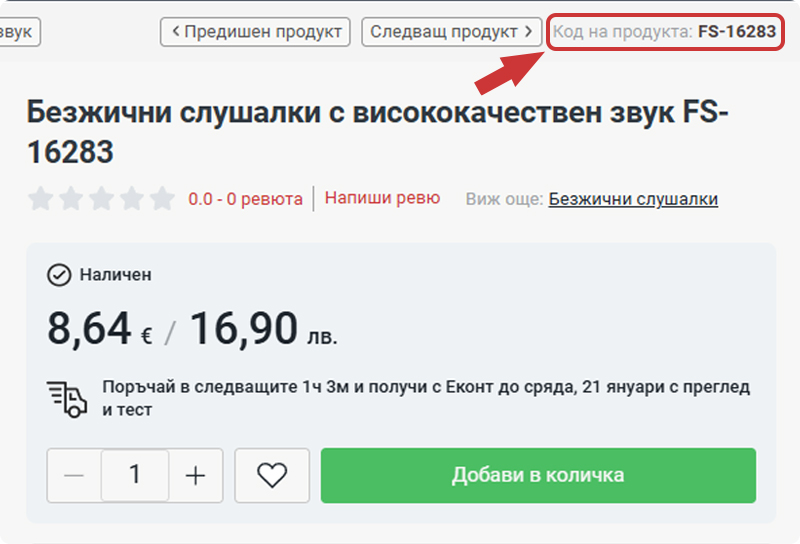Viewport: 800px width, 544px height.
Task: Decrease quantity with the minus button
Action: point(74,475)
